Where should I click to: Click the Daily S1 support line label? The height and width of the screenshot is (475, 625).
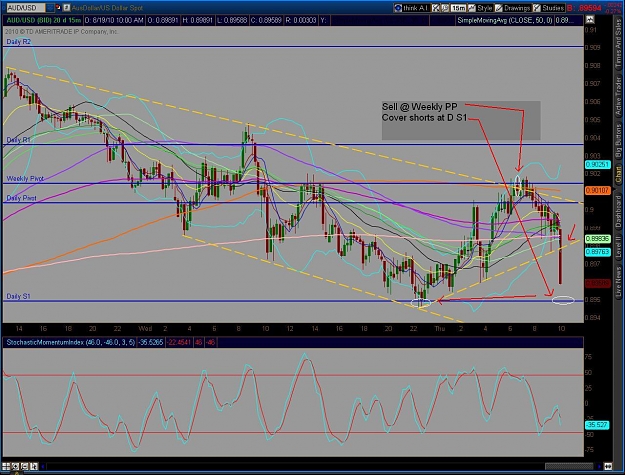(18, 296)
